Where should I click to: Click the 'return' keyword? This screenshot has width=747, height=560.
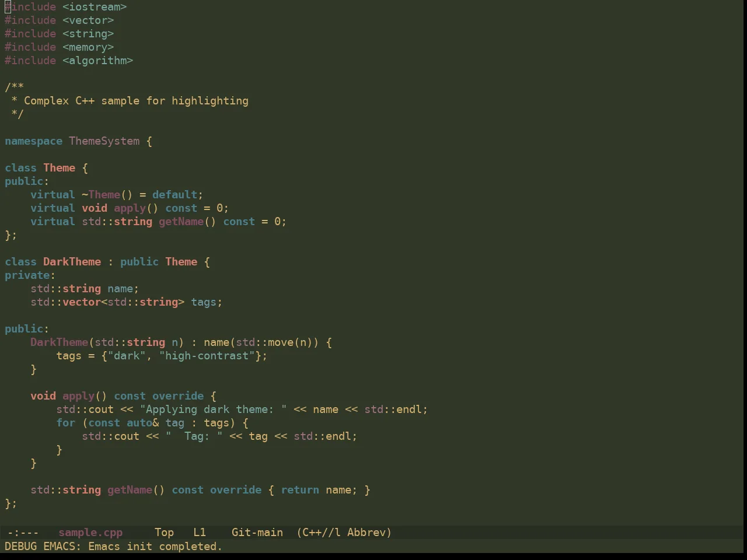click(300, 490)
